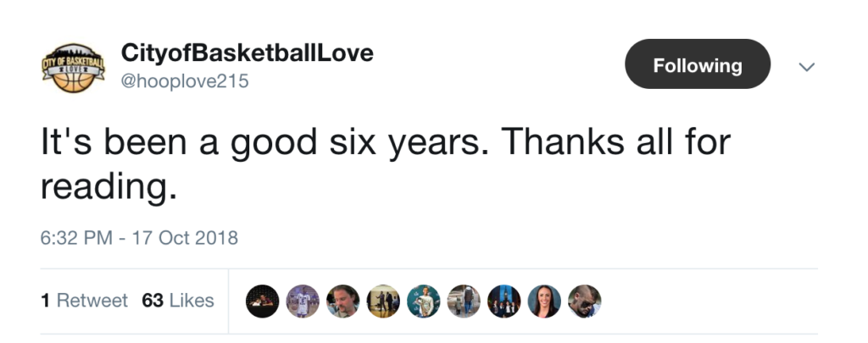This screenshot has width=868, height=343.
Task: View third liker's long-haired man avatar
Action: click(342, 301)
